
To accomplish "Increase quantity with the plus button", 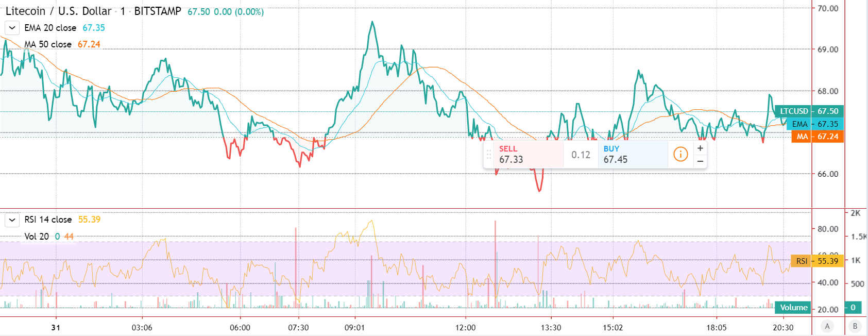I will pyautogui.click(x=700, y=148).
